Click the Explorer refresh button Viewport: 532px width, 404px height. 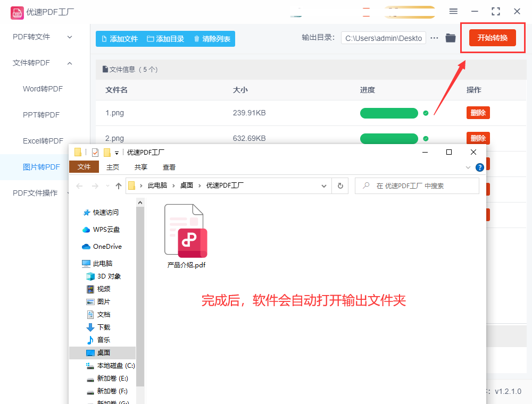(x=340, y=186)
